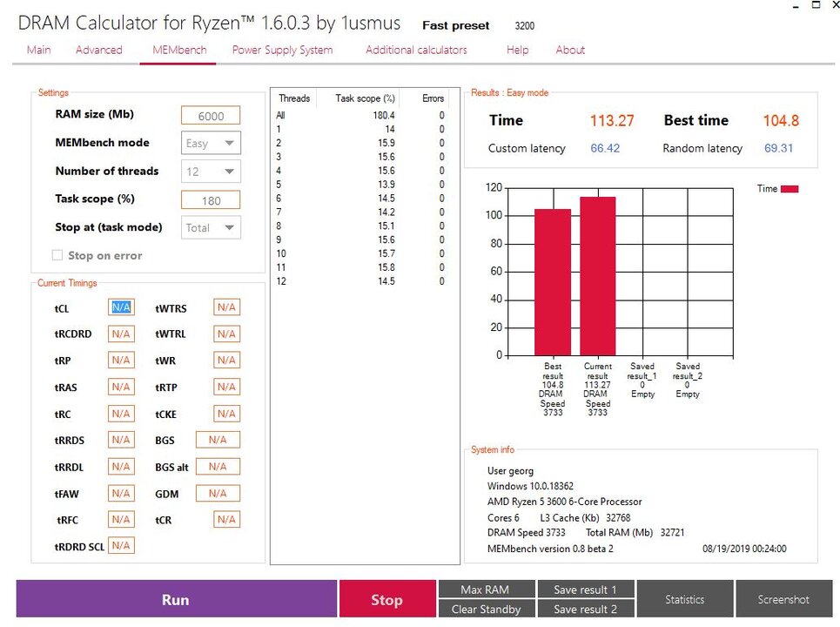
Task: Open the About tab
Action: (570, 50)
